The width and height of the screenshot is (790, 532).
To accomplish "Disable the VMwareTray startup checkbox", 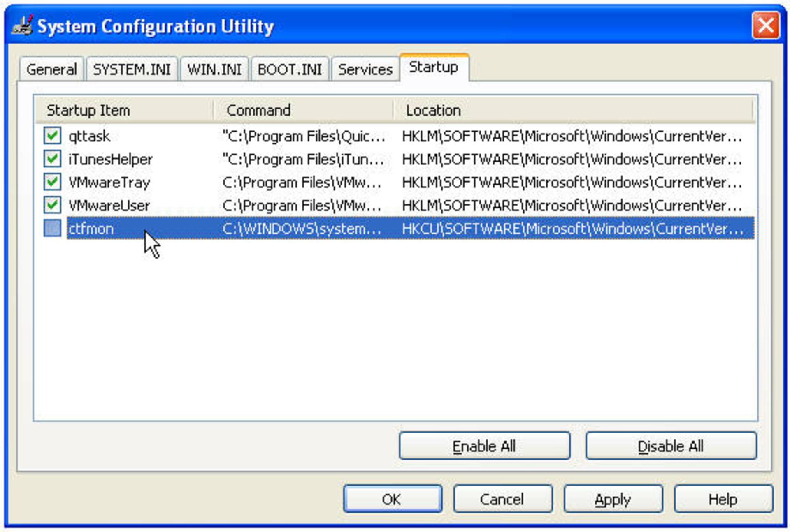I will (x=52, y=181).
